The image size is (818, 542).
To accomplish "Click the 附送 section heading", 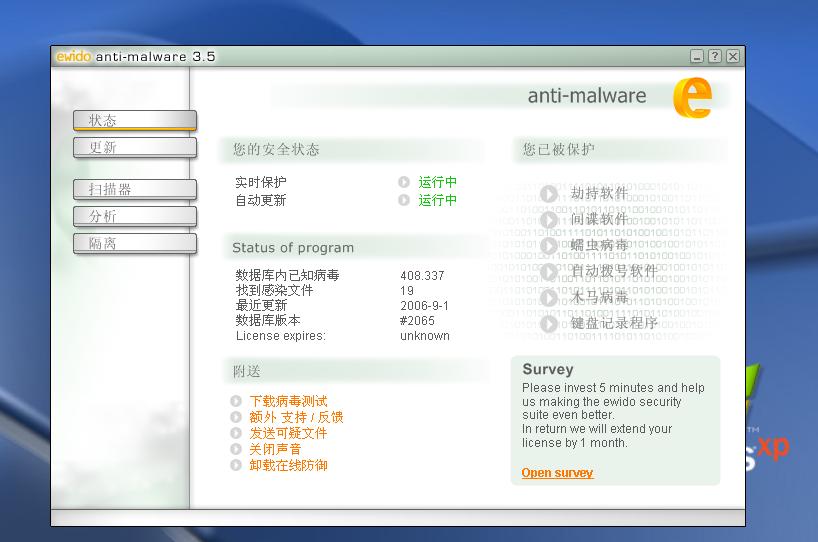I will pos(247,371).
